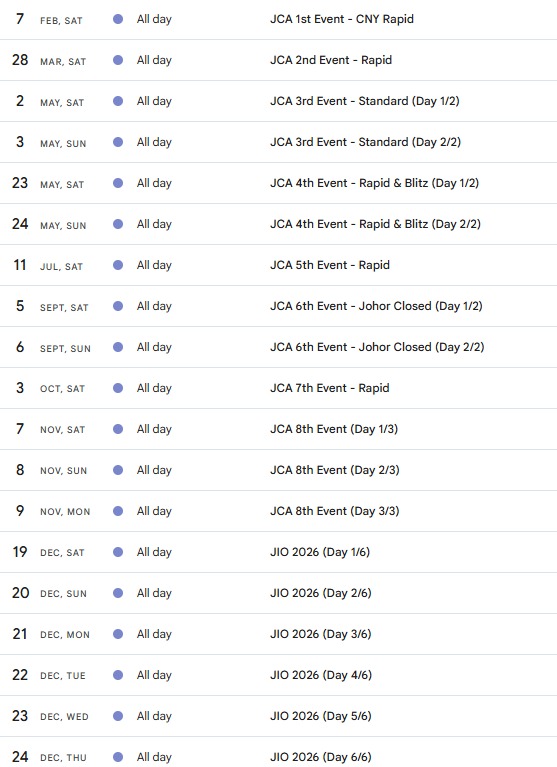
Task: Select JIO 2026 Day 5/6 event
Action: pyautogui.click(x=321, y=716)
